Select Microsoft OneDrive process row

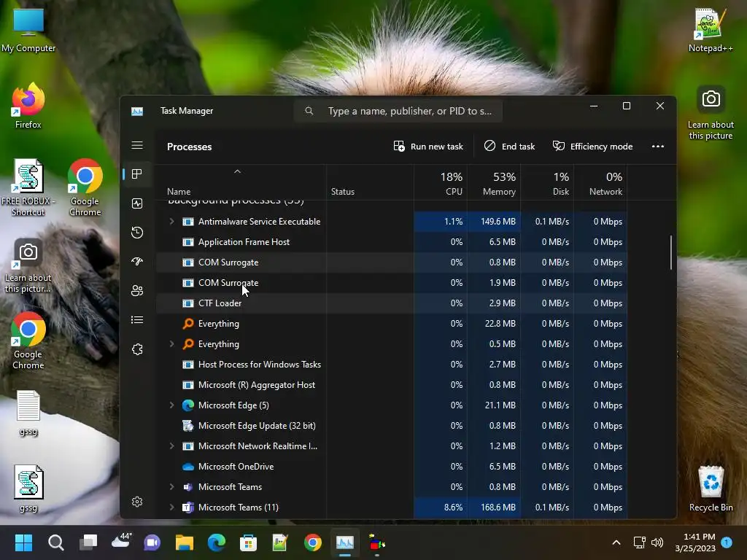[392, 467]
